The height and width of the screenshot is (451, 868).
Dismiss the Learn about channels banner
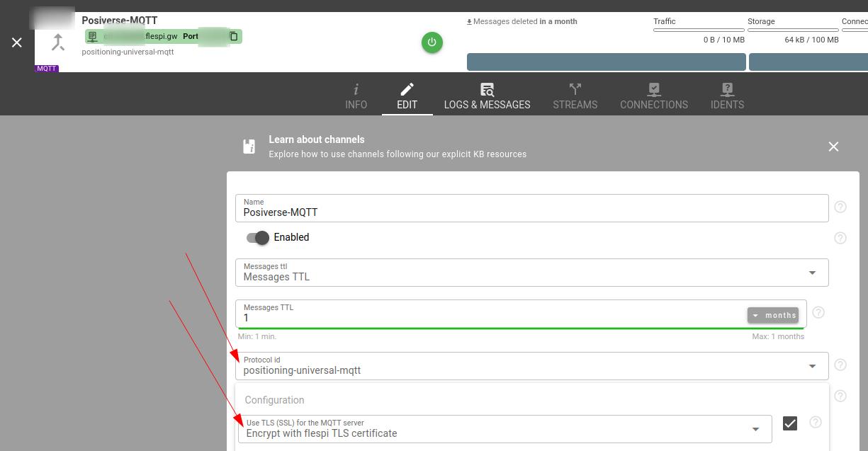[x=833, y=147]
